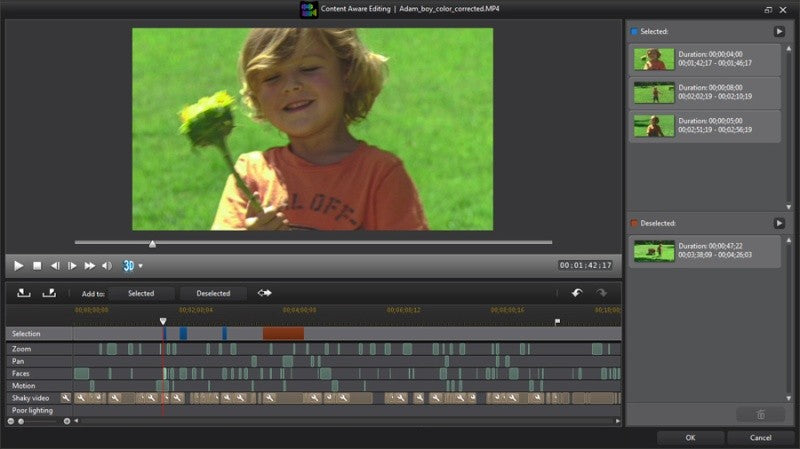Play all Selected segments
The height and width of the screenshot is (449, 800).
[779, 32]
